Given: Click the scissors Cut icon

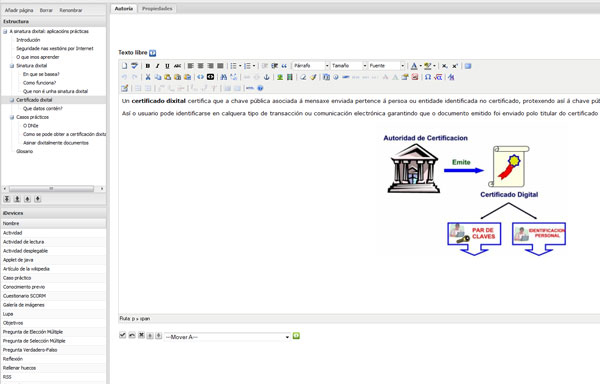Looking at the screenshot, I should point(148,77).
